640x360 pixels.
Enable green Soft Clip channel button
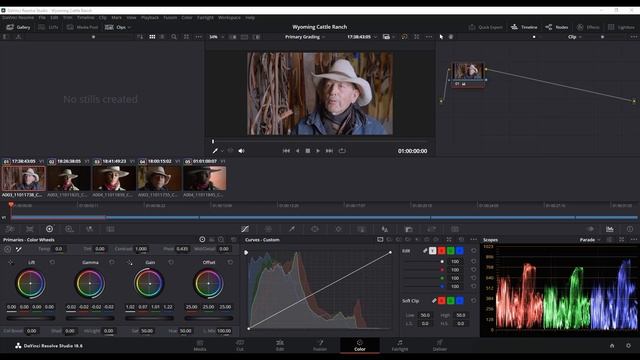coord(451,301)
